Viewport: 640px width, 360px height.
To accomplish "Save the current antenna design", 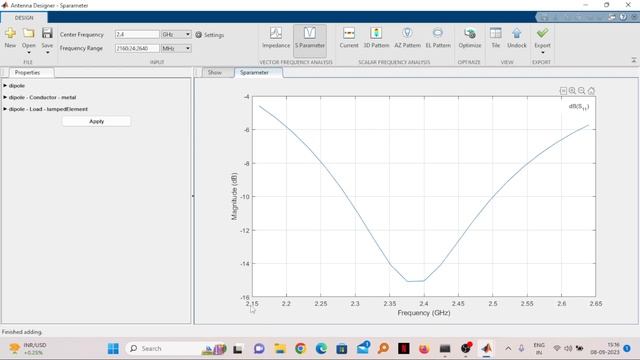I will (x=47, y=33).
